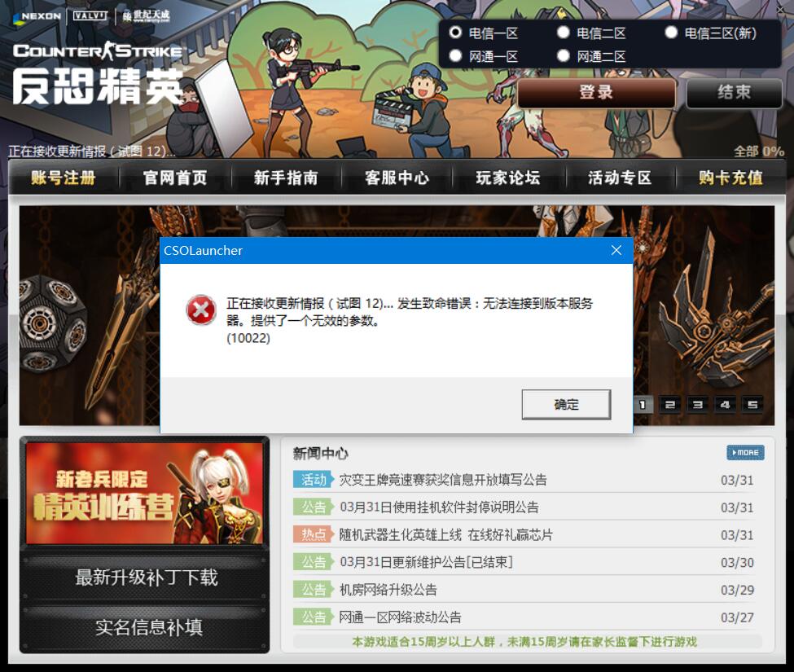
Task: Click the VALVE logo
Action: point(90,15)
